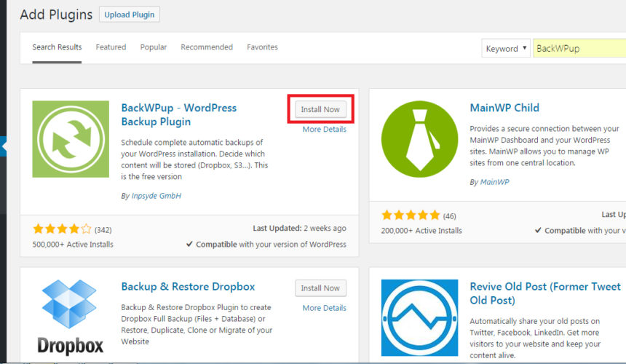Open the Favorites tab
This screenshot has height=364, width=626.
click(262, 47)
